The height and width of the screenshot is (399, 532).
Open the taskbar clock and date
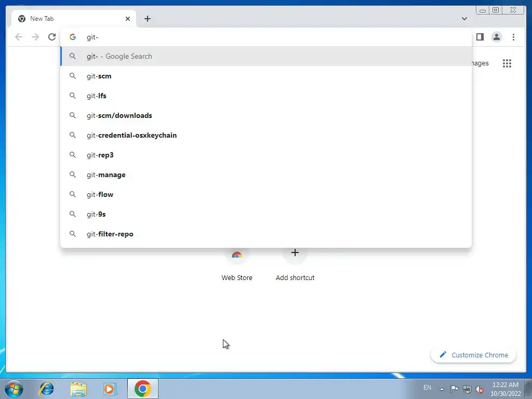click(506, 389)
